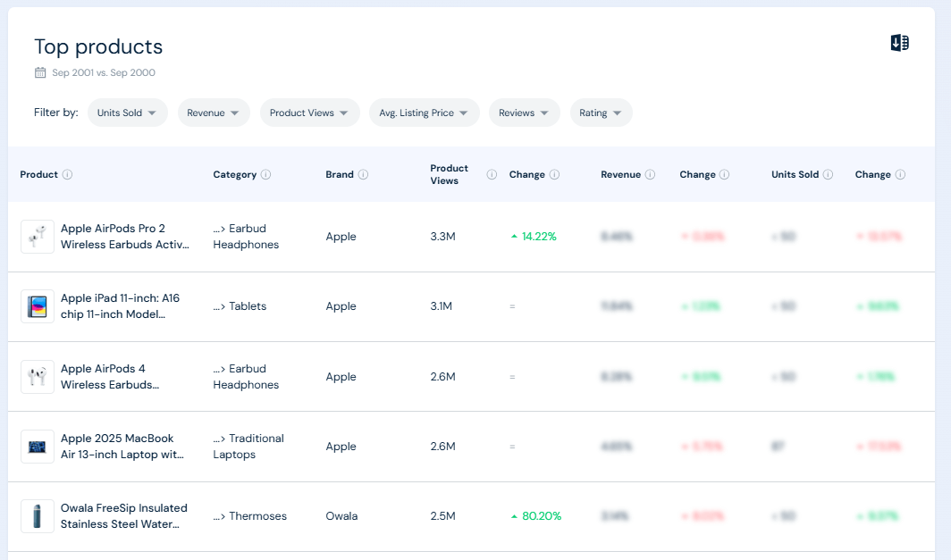Click the info icon beside Product column
The image size is (951, 560).
pyautogui.click(x=69, y=174)
